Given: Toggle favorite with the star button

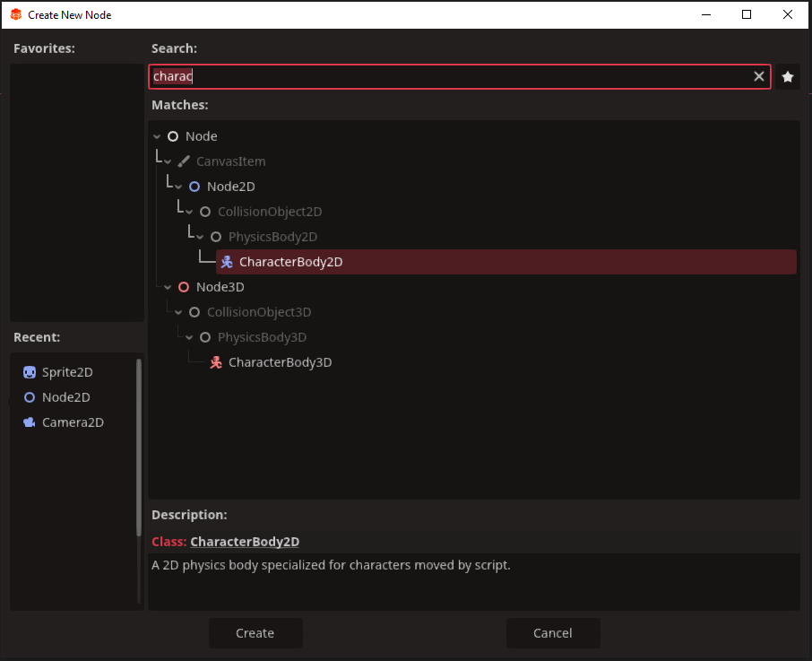Looking at the screenshot, I should click(788, 76).
